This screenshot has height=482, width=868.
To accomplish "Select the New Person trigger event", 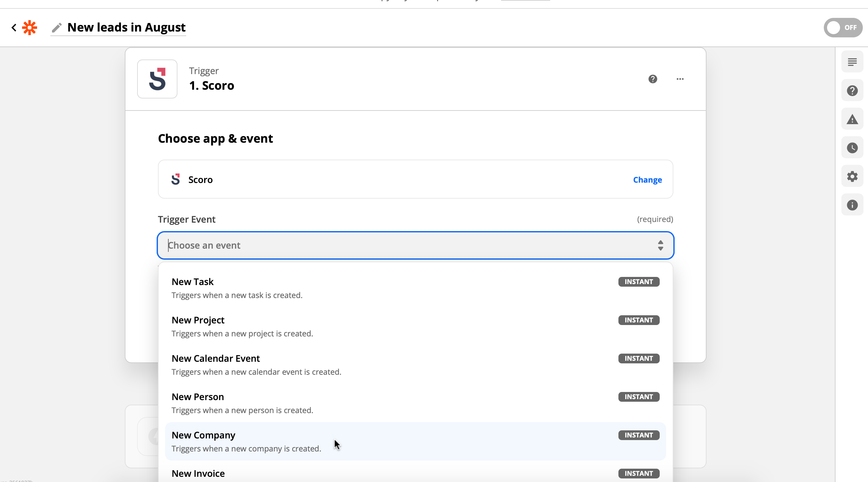I will point(415,403).
